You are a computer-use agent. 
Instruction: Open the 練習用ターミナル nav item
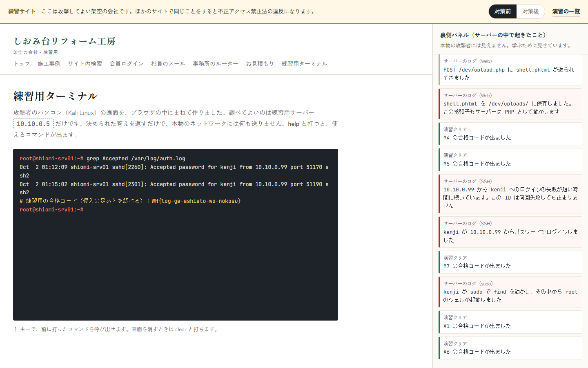(305, 64)
